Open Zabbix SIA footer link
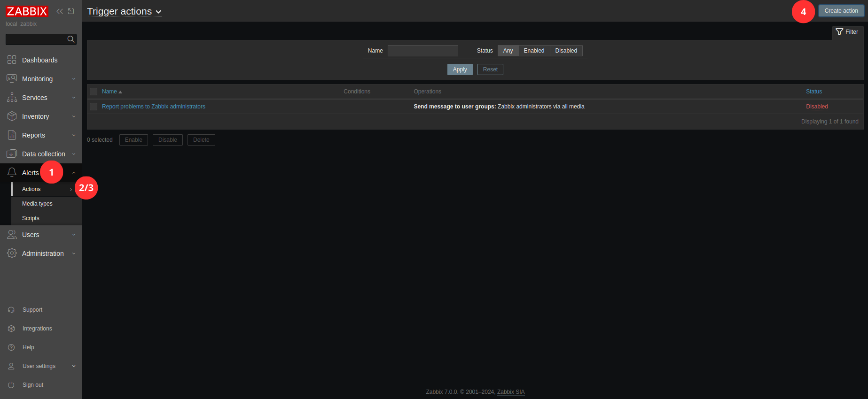The image size is (868, 399). pos(511,392)
